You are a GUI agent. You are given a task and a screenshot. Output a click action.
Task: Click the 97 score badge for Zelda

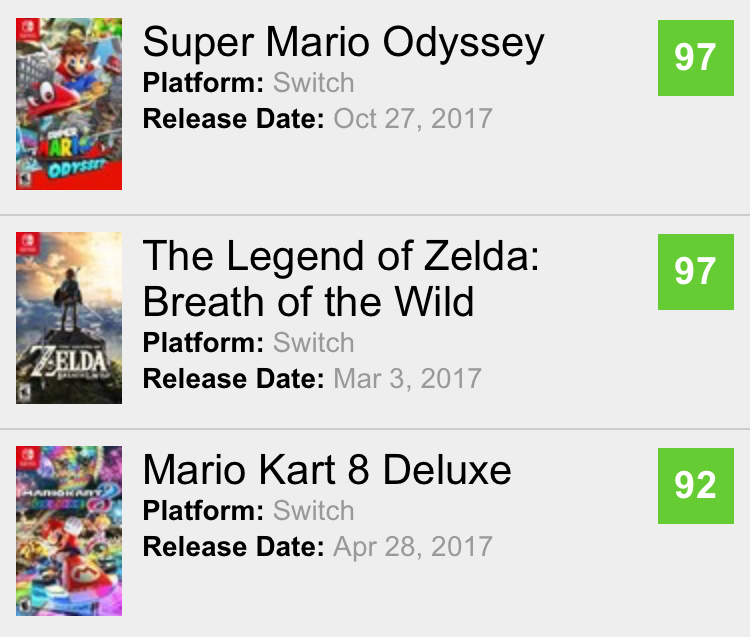click(x=696, y=272)
